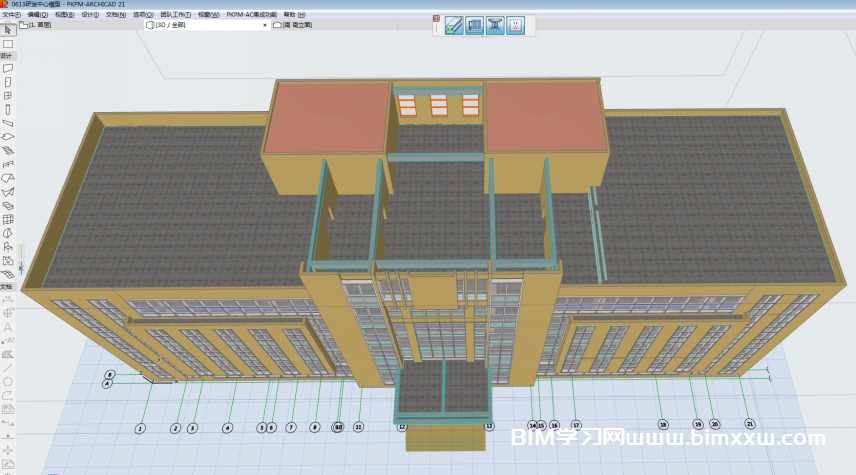The width and height of the screenshot is (856, 475).
Task: Activate the Wall tool
Action: coord(7,69)
